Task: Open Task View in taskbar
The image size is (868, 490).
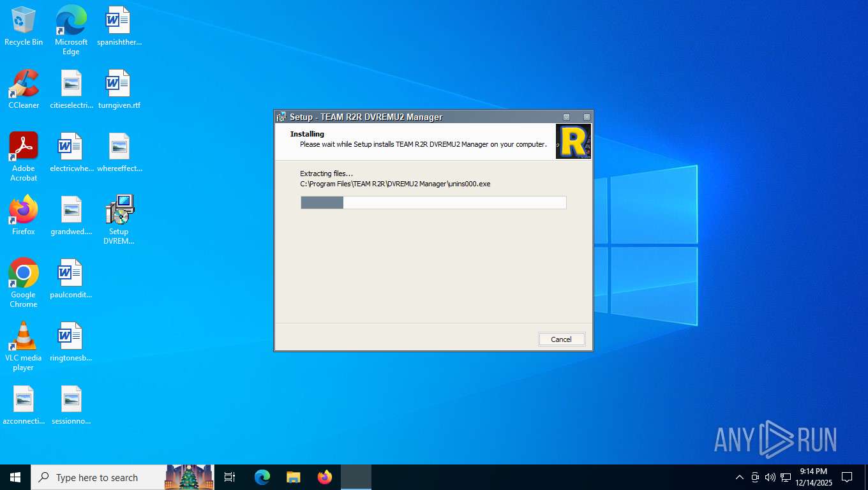Action: 230,477
